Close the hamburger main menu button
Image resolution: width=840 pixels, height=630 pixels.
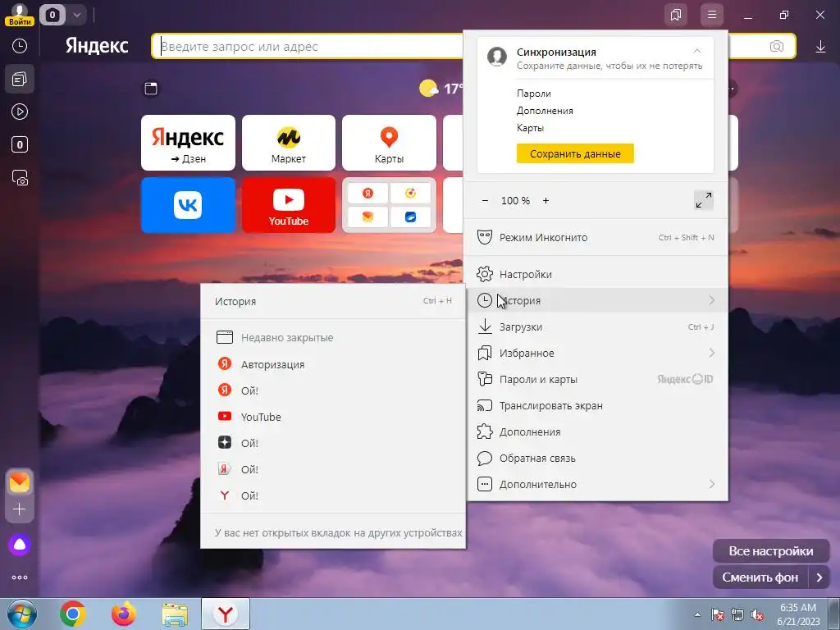712,15
